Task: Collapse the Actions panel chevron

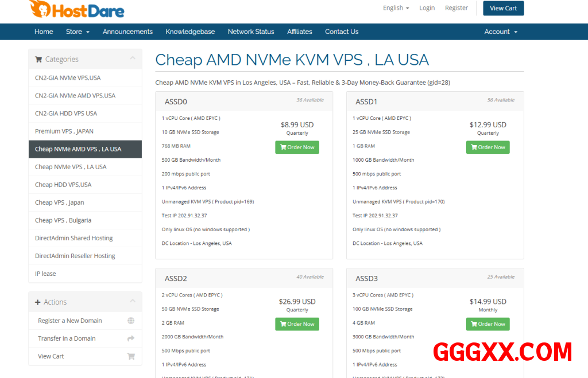Action: point(133,302)
